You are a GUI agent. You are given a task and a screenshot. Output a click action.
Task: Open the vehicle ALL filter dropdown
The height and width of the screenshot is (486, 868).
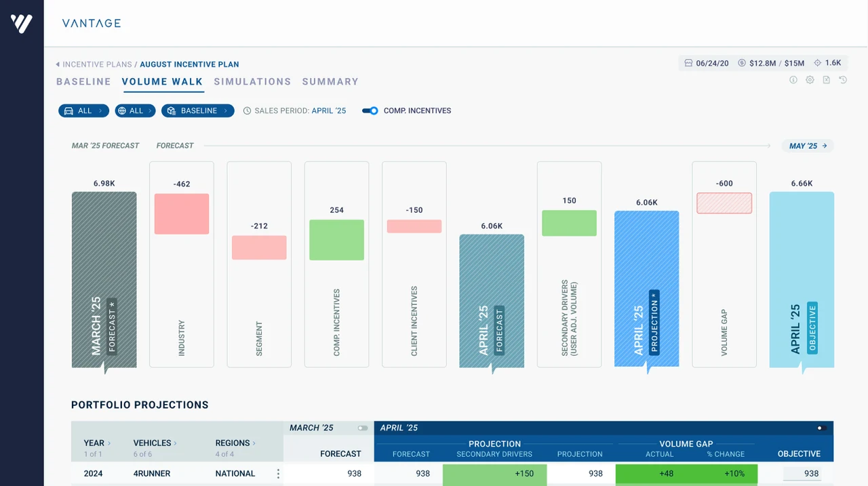click(83, 110)
